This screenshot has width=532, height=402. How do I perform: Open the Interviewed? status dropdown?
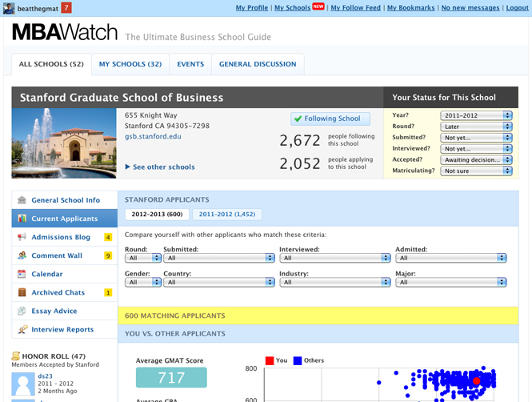(476, 149)
